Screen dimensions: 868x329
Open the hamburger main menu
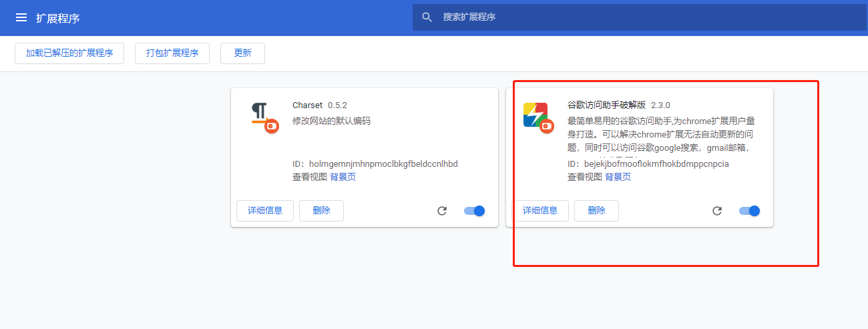21,18
